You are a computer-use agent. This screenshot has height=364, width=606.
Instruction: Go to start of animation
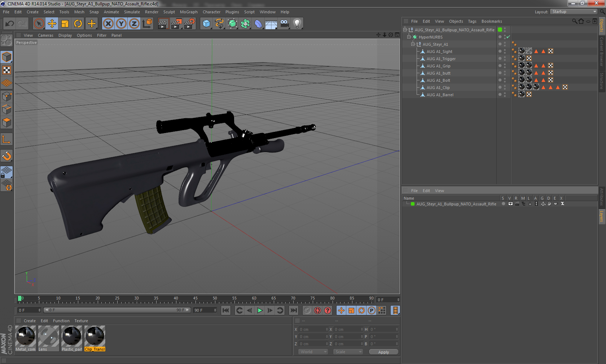point(226,310)
